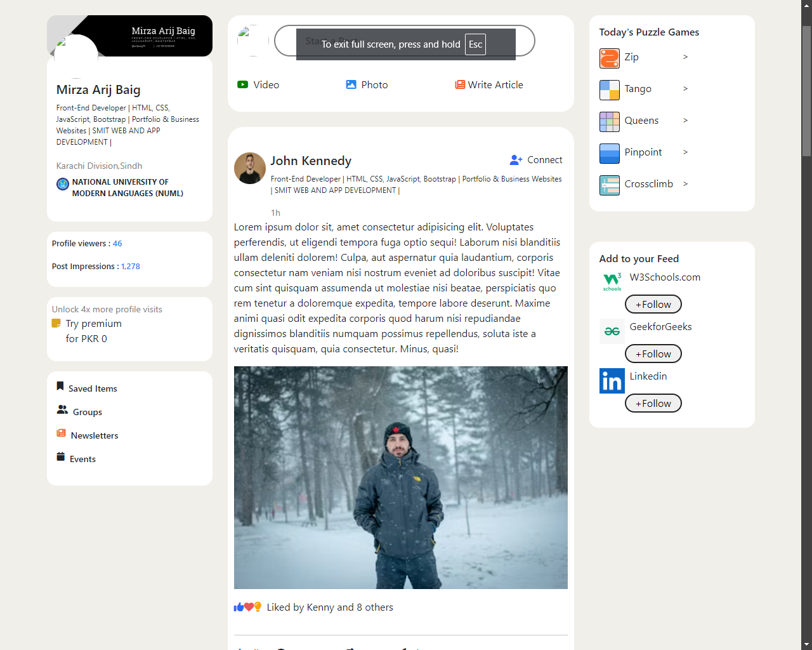Click the blue Photo icon
The image size is (812, 650).
(x=351, y=84)
